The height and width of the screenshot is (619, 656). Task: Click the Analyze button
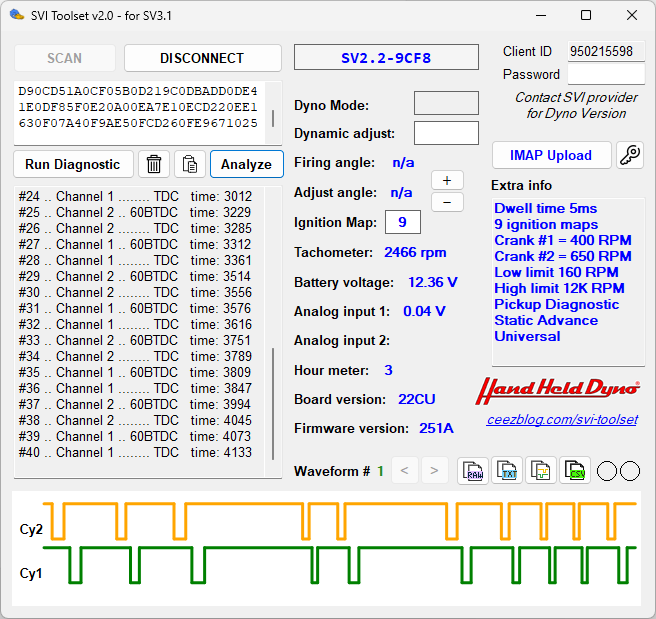[246, 164]
